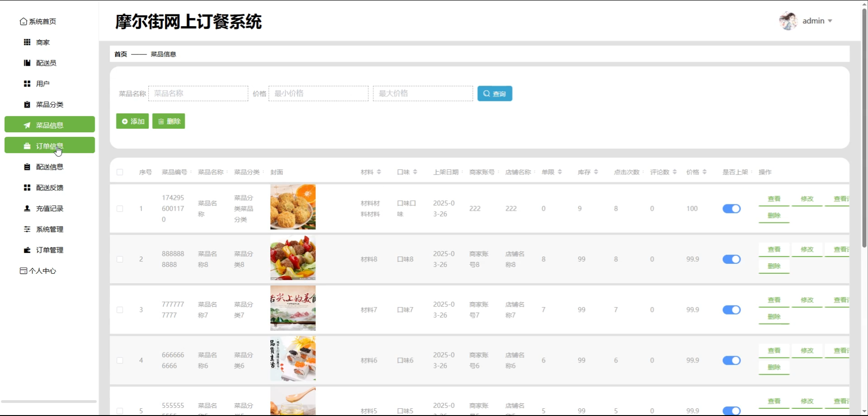Disable the 是否上架 toggle for row 1
The height and width of the screenshot is (416, 868).
pos(731,208)
